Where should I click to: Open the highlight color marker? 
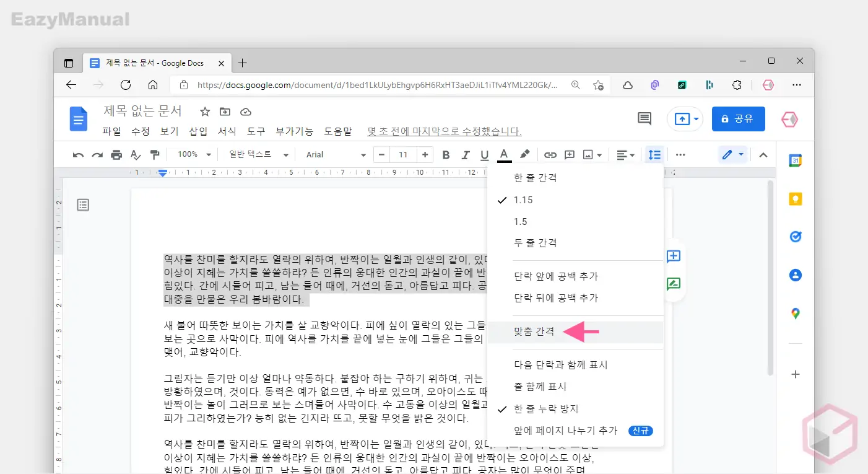[524, 155]
